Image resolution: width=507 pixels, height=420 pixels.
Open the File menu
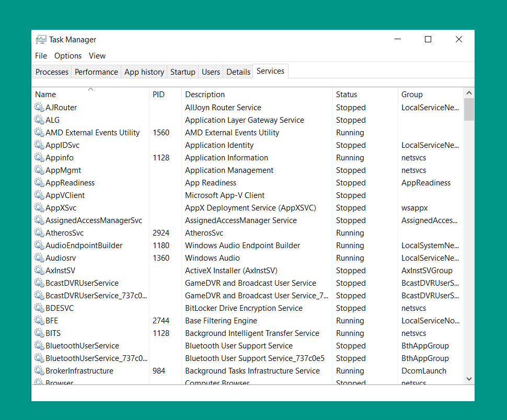[x=41, y=56]
